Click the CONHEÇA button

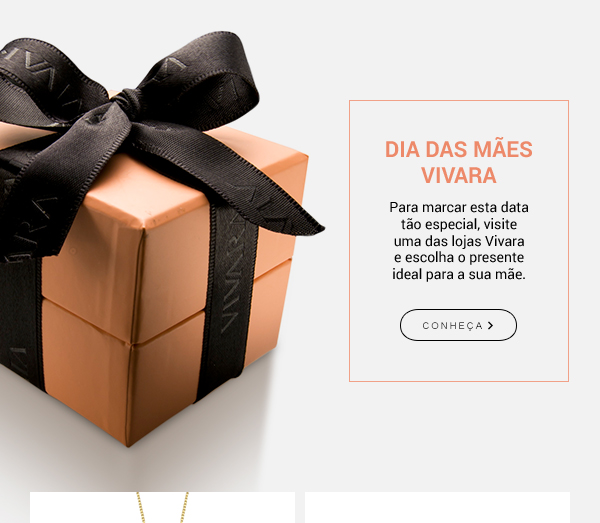tap(458, 325)
